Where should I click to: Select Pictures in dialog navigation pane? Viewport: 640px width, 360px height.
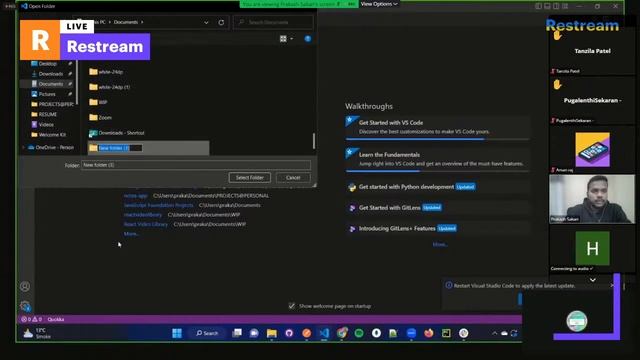pyautogui.click(x=47, y=94)
